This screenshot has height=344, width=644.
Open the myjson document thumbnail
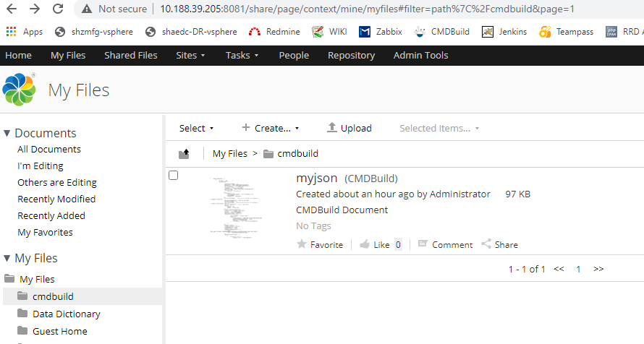[236, 207]
